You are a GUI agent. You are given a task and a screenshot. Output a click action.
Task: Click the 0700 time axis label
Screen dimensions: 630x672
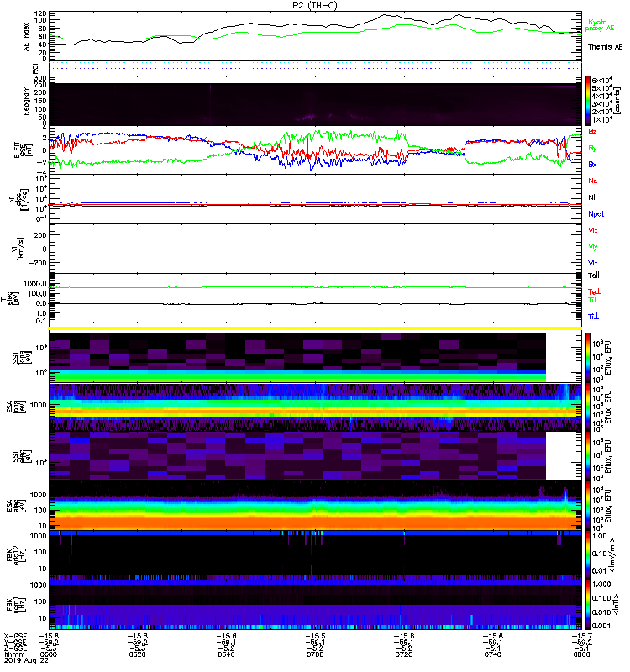[315, 654]
